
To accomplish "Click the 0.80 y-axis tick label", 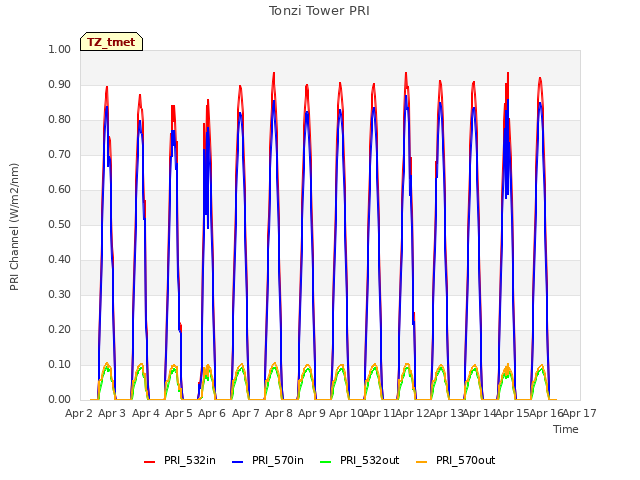I will (x=60, y=120).
